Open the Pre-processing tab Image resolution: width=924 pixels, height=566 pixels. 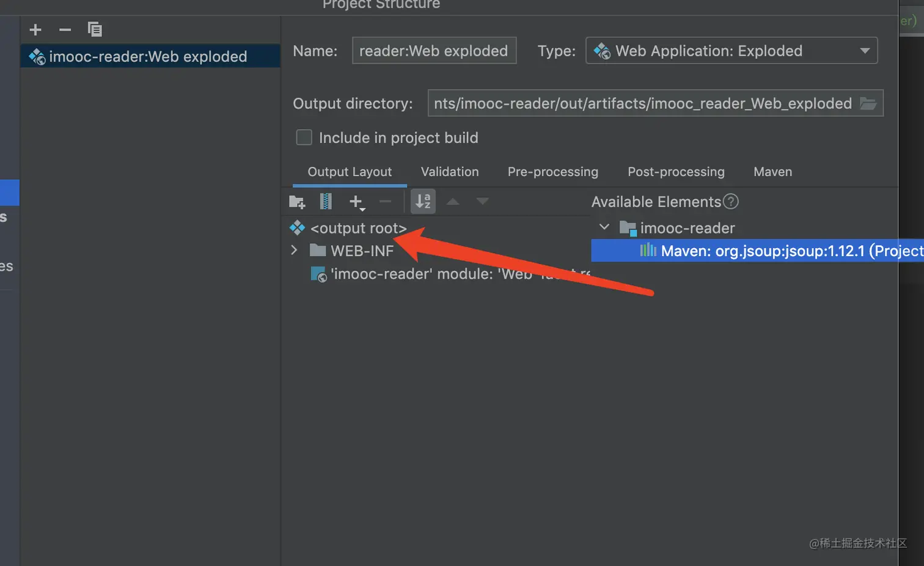(x=552, y=172)
